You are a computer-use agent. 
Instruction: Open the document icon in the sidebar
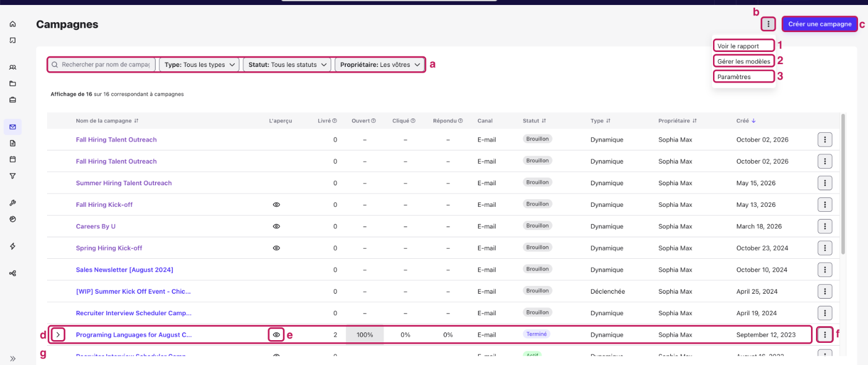pyautogui.click(x=13, y=143)
